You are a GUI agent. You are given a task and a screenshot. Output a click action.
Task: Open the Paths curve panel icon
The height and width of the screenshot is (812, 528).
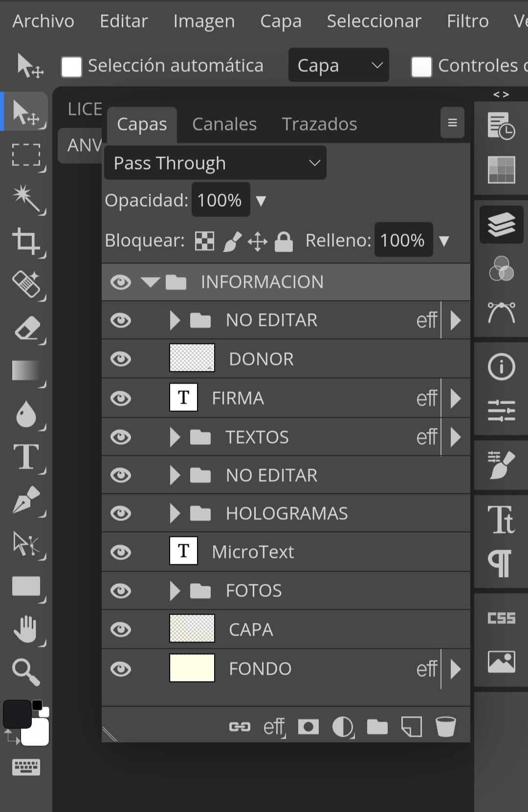(502, 313)
